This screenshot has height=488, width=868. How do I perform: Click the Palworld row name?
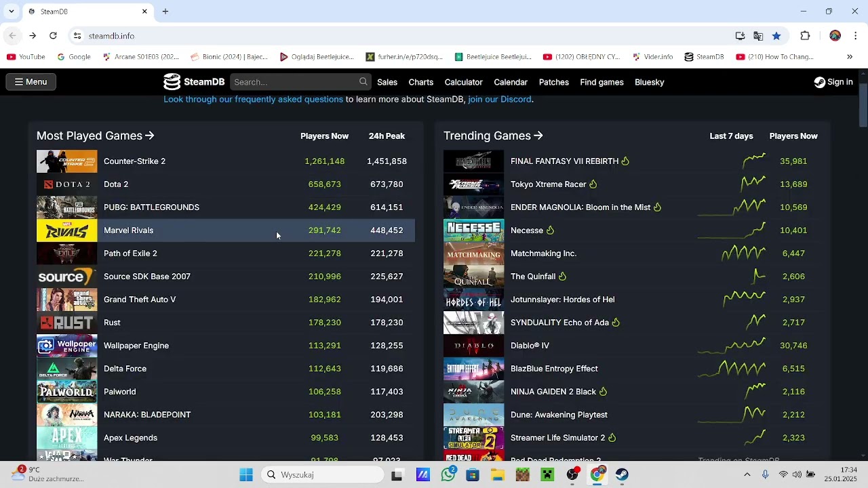click(119, 392)
